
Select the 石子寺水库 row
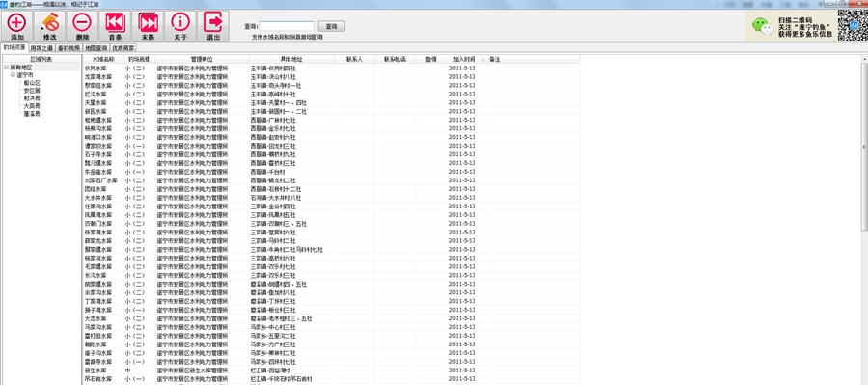331,154
